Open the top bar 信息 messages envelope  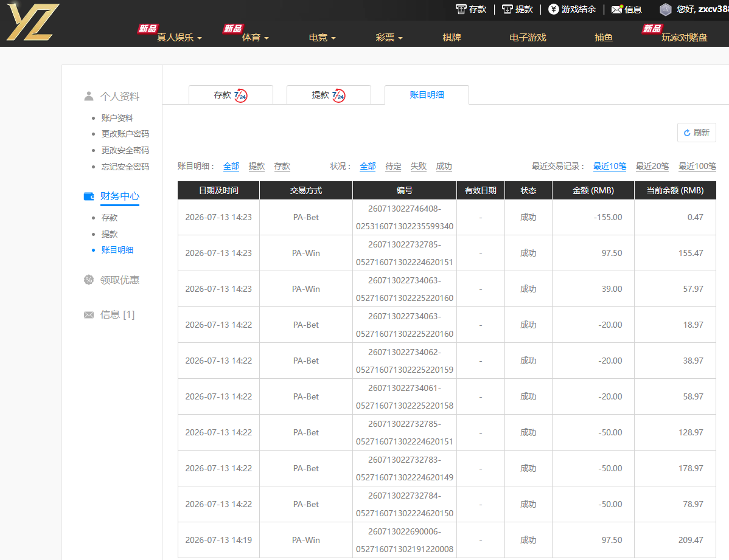pos(626,10)
